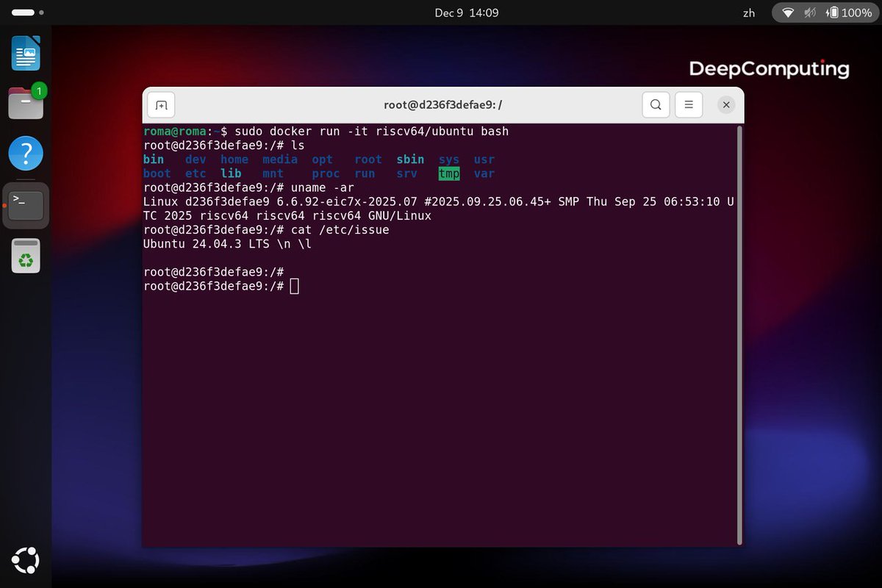Click 'media' directory name in listing
This screenshot has width=882, height=588.
(280, 159)
